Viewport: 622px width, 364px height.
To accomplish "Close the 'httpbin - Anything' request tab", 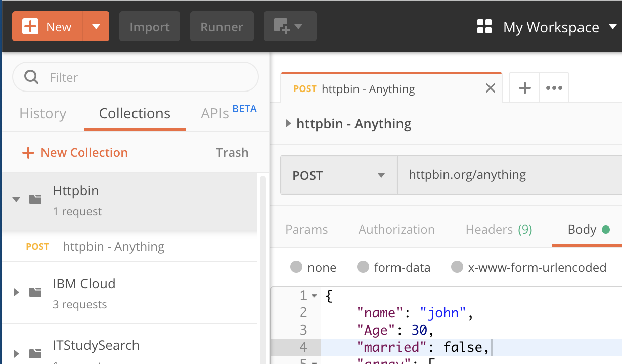I will (x=490, y=88).
